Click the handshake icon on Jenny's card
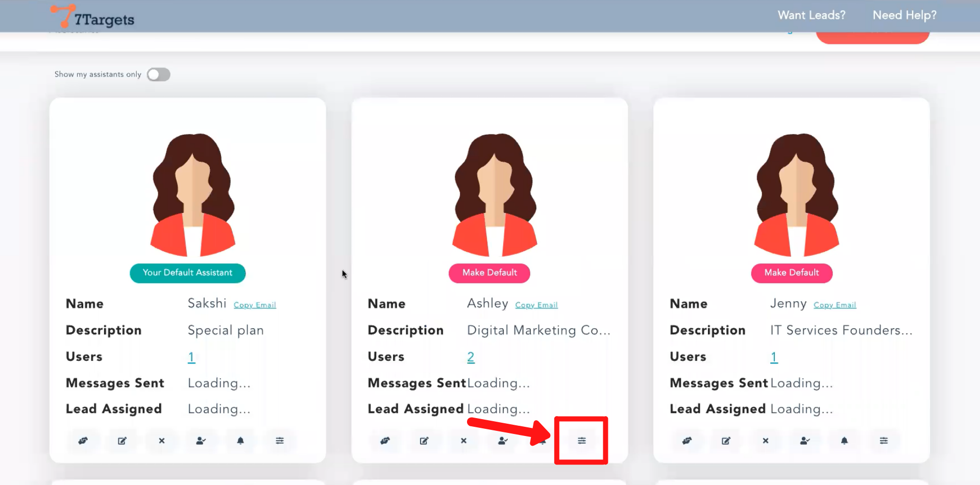Viewport: 980px width, 485px height. (687, 441)
